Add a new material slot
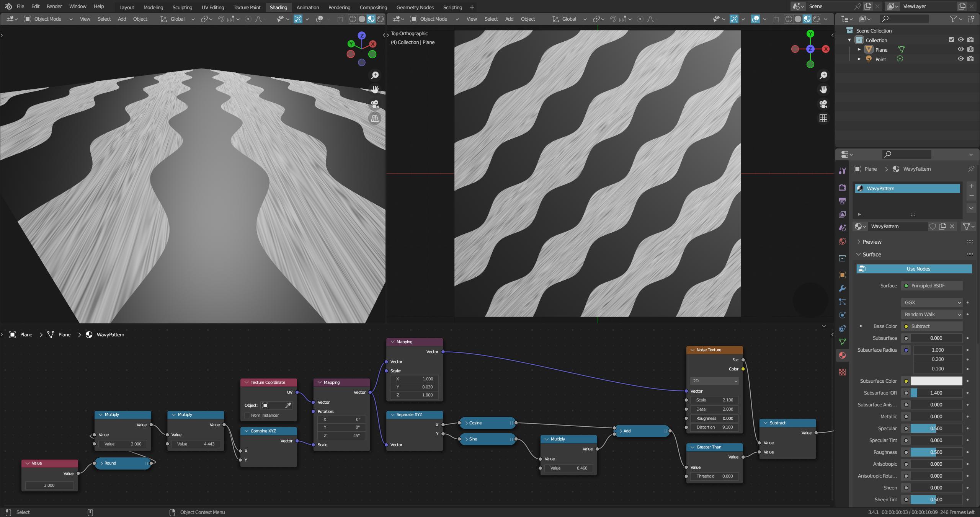 (x=971, y=186)
